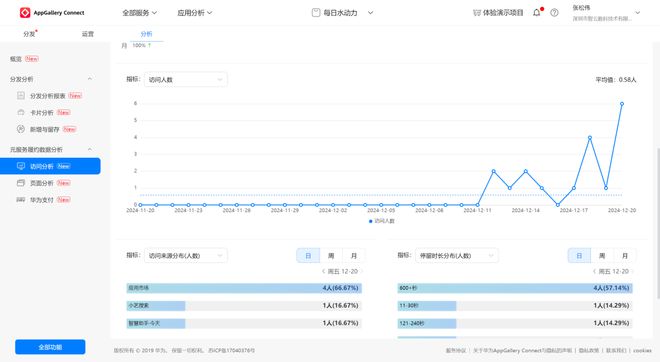
Task: Open the 联系我们 footer link
Action: click(616, 350)
